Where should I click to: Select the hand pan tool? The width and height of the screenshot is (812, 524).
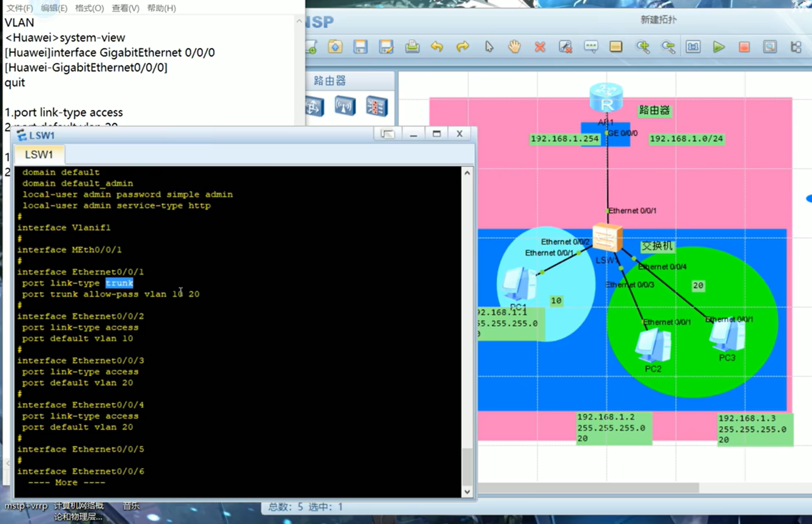514,47
